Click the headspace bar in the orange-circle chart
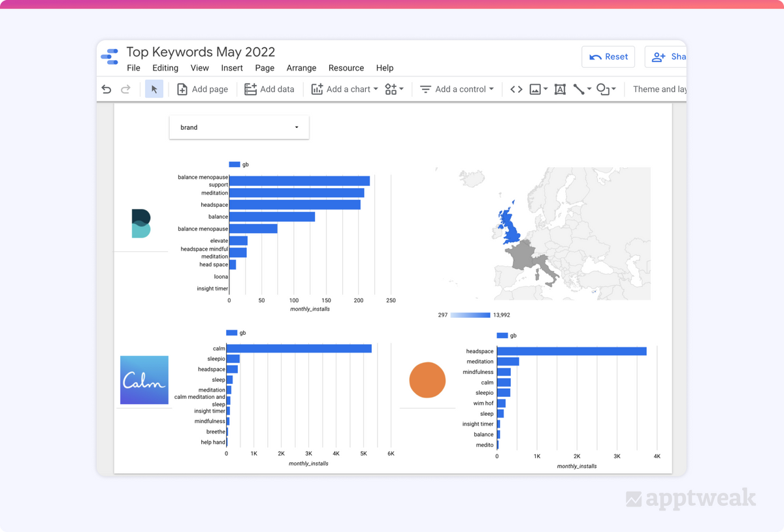This screenshot has height=532, width=784. (572, 351)
